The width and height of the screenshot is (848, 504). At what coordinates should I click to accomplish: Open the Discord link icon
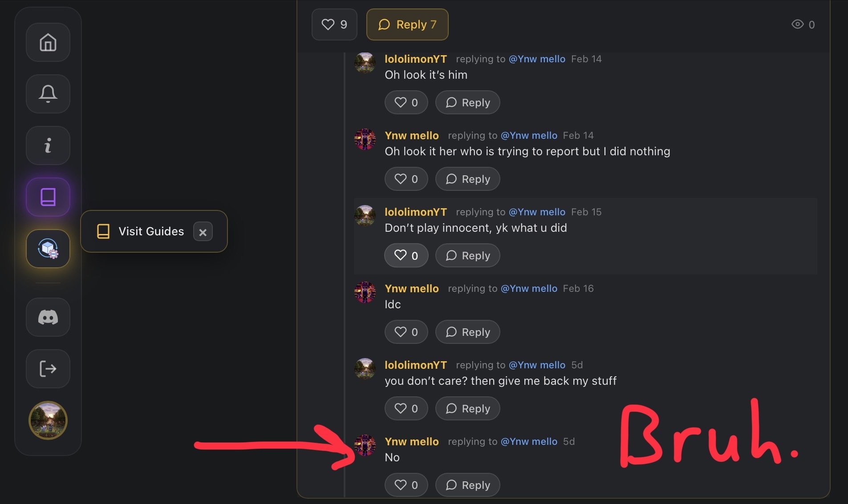(x=48, y=317)
